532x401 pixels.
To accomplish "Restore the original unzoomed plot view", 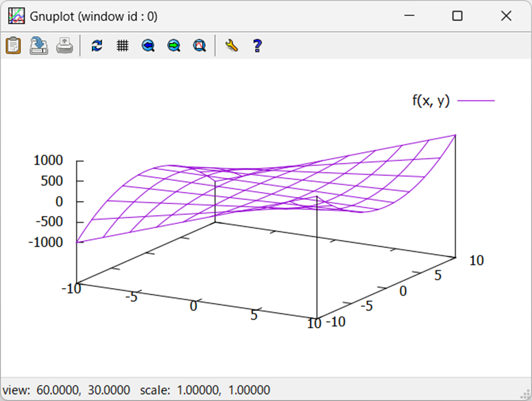I will 198,46.
